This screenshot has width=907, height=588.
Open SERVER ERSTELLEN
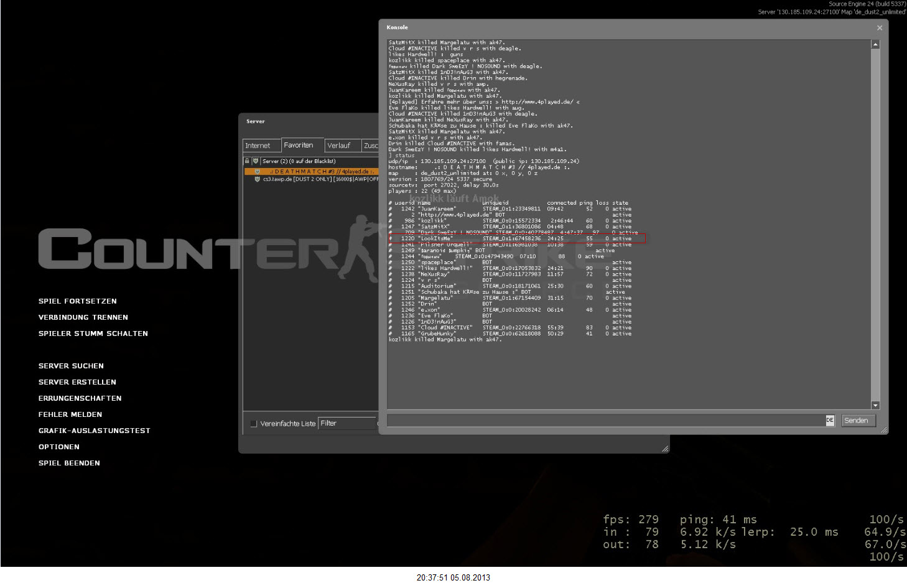pyautogui.click(x=77, y=382)
